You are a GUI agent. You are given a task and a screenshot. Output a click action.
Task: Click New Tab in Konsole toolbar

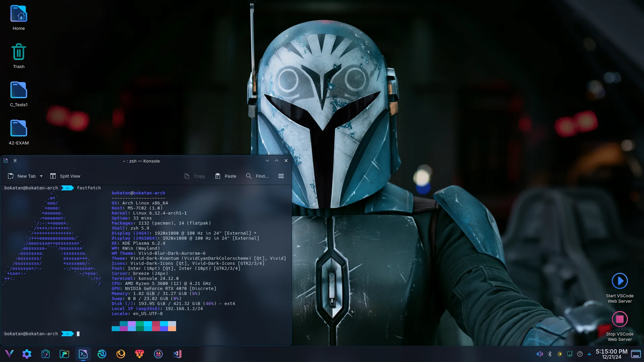pyautogui.click(x=22, y=176)
